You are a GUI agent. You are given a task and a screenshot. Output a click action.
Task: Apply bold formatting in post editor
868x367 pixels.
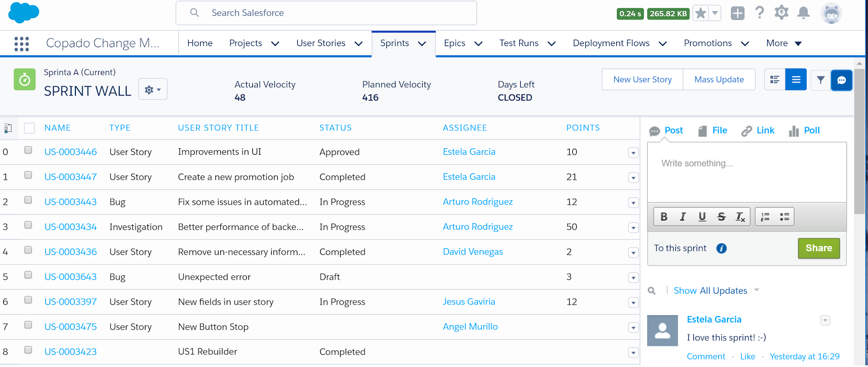coord(664,217)
